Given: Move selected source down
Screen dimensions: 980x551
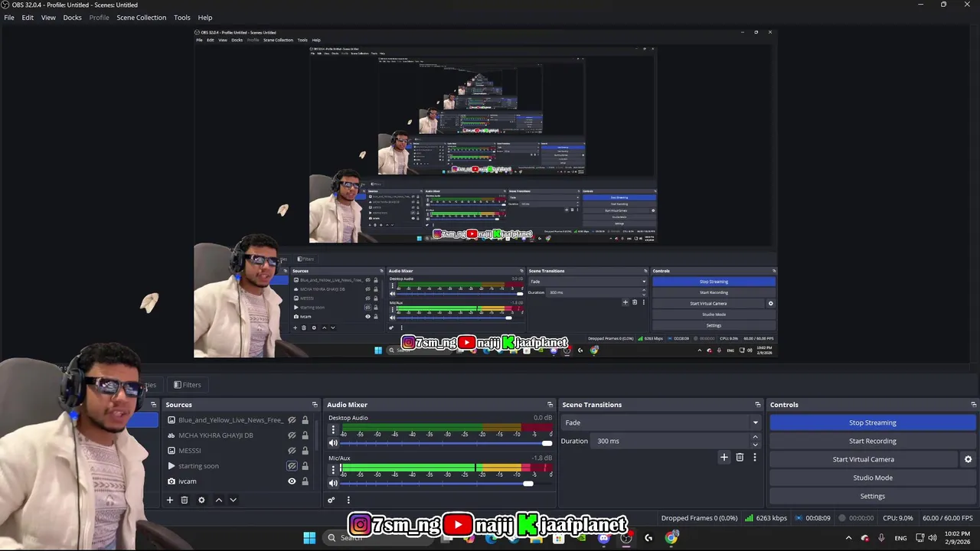Looking at the screenshot, I should [233, 500].
